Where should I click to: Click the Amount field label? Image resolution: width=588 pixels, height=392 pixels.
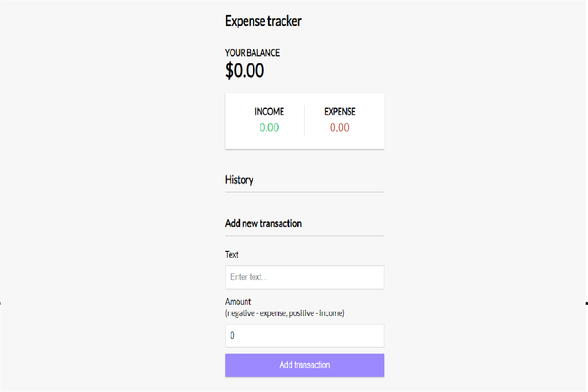238,302
